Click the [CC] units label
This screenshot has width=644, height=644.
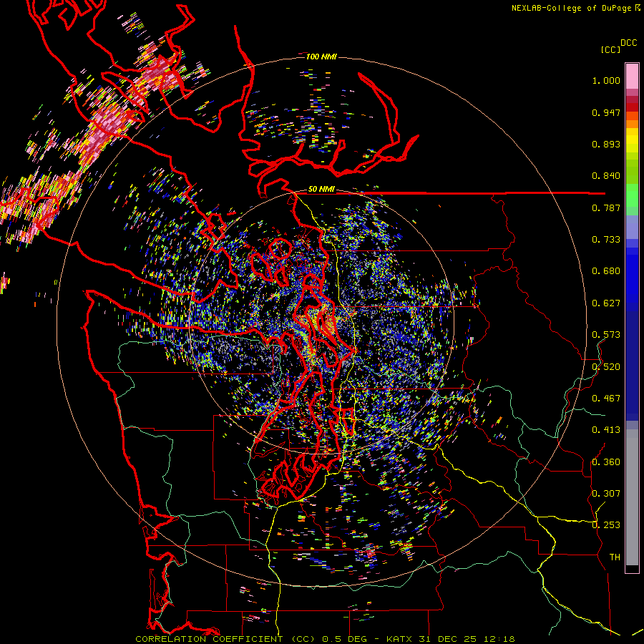pyautogui.click(x=611, y=49)
